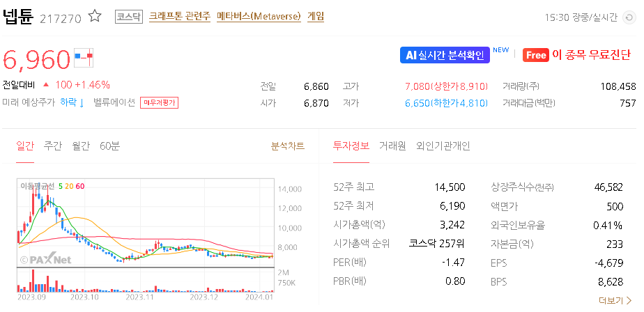Open the 게임 theme link
Screen dimensions: 644x312
pos(316,17)
